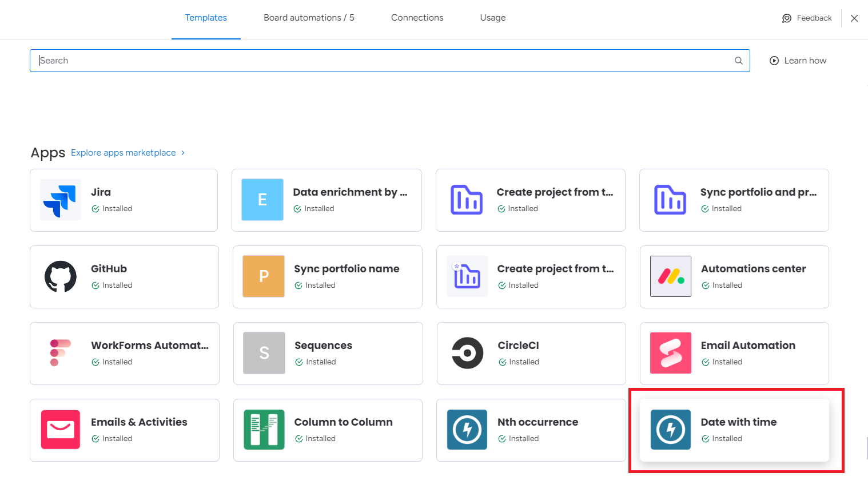The height and width of the screenshot is (488, 868).
Task: Click the Sequences S icon
Action: 264,353
